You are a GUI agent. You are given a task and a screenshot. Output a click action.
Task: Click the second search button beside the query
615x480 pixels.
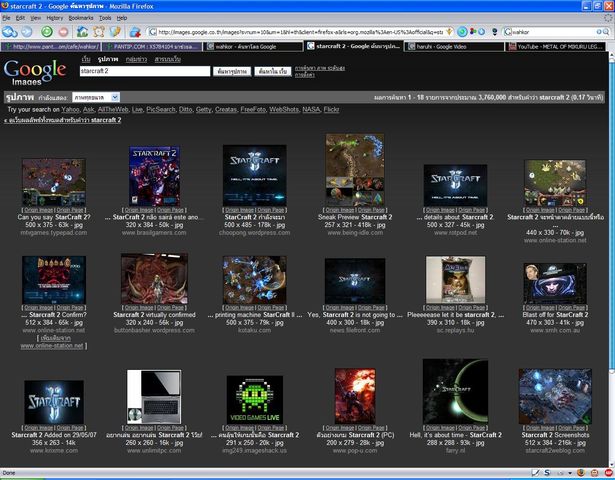(273, 71)
